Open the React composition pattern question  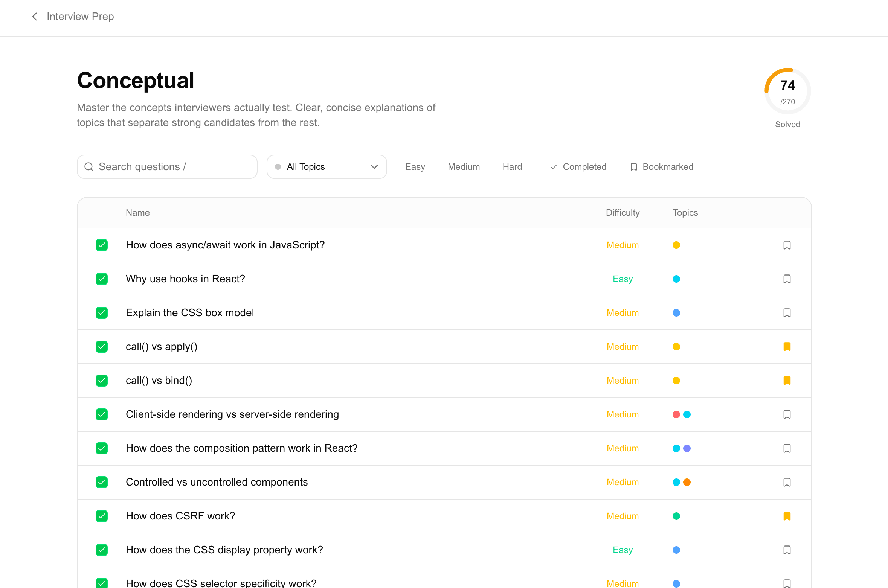point(242,448)
